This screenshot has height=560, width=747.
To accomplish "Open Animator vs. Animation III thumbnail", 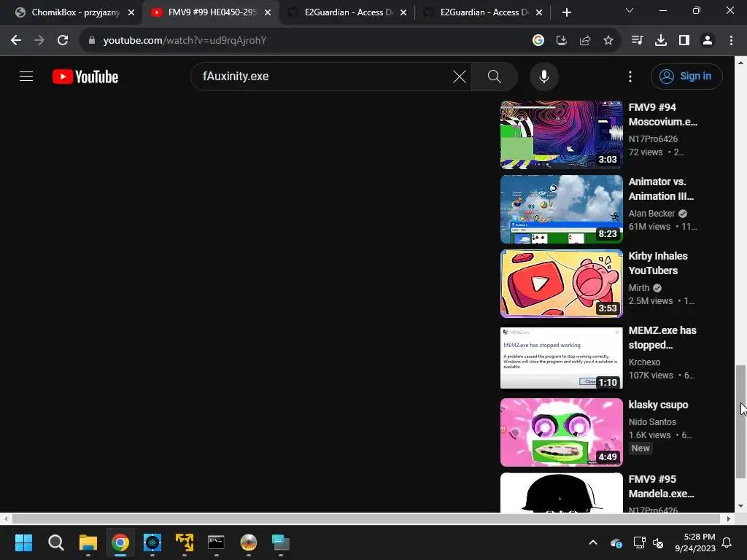I will pos(561,209).
